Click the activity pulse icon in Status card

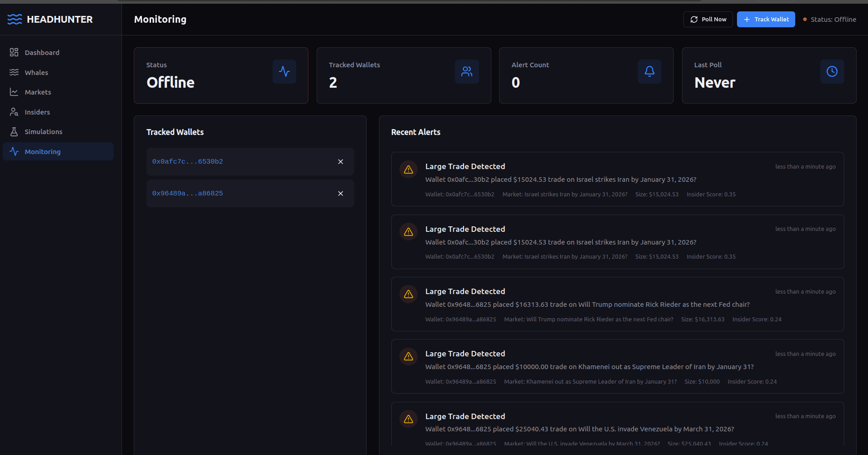pyautogui.click(x=284, y=71)
